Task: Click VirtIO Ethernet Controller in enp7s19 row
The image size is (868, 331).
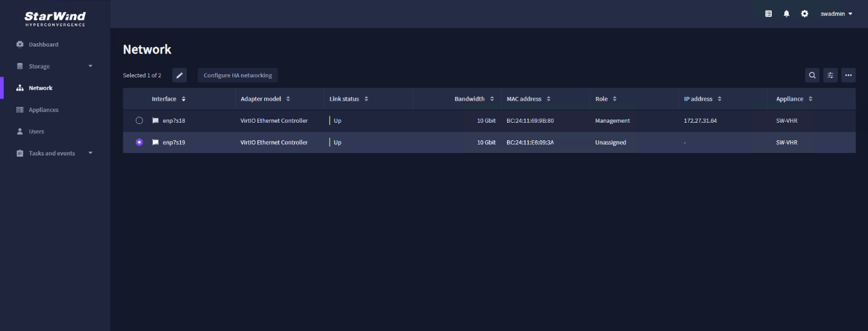Action: point(274,142)
